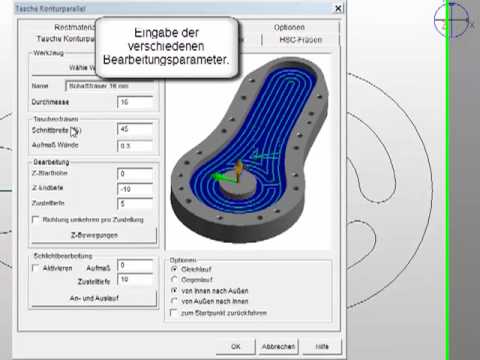The height and width of the screenshot is (360, 480).
Task: Edit the Aufmaß Wände field
Action: 135,146
